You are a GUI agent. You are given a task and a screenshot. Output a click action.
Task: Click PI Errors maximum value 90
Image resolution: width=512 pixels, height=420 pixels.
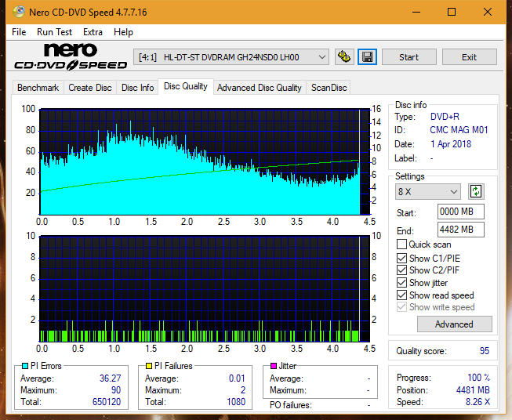[116, 390]
